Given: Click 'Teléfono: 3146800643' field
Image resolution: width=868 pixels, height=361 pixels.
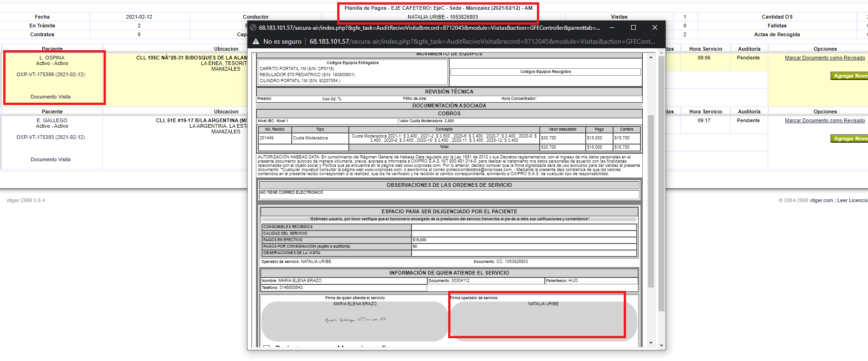Looking at the screenshot, I should pos(344,288).
